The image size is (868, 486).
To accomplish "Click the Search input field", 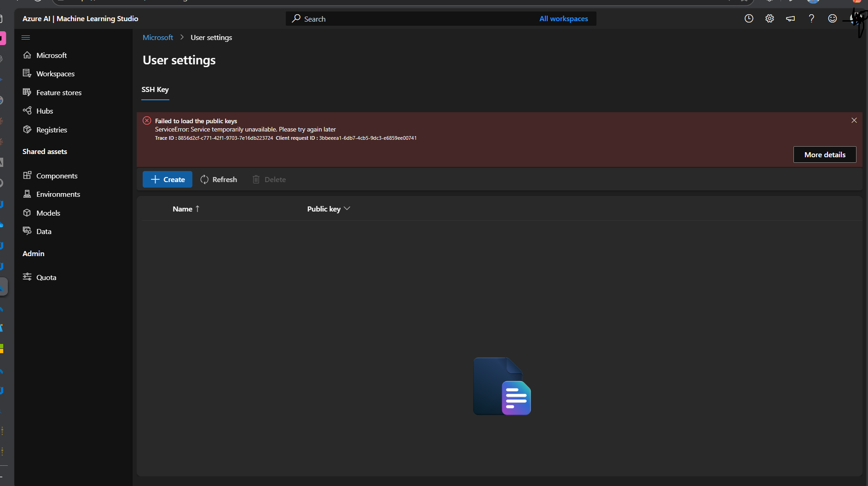I will (x=410, y=19).
